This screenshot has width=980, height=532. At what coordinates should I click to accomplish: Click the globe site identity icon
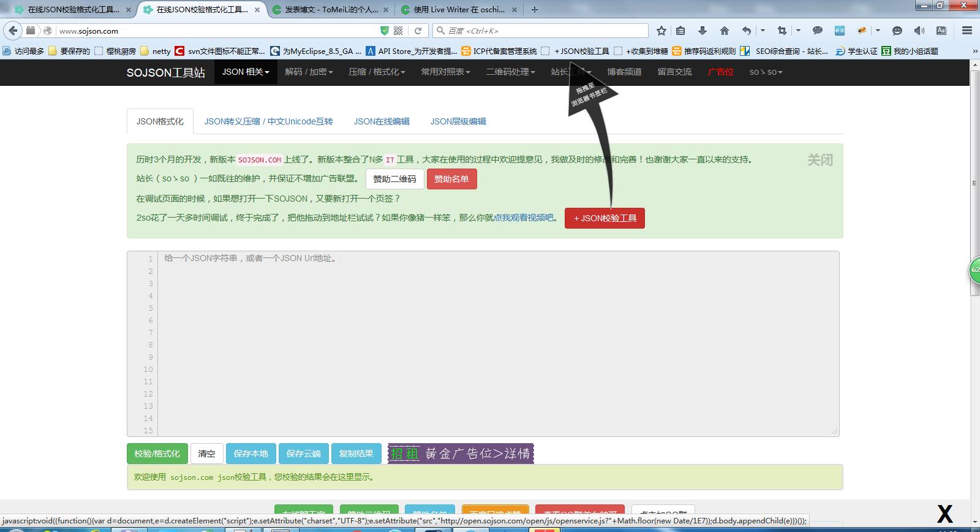click(x=48, y=31)
